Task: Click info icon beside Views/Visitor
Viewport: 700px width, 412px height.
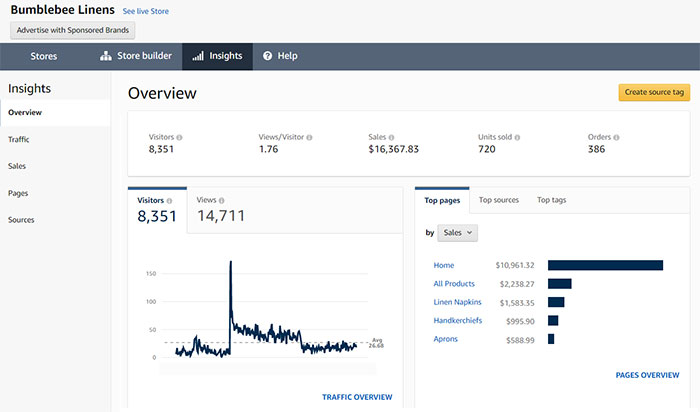Action: tap(309, 137)
